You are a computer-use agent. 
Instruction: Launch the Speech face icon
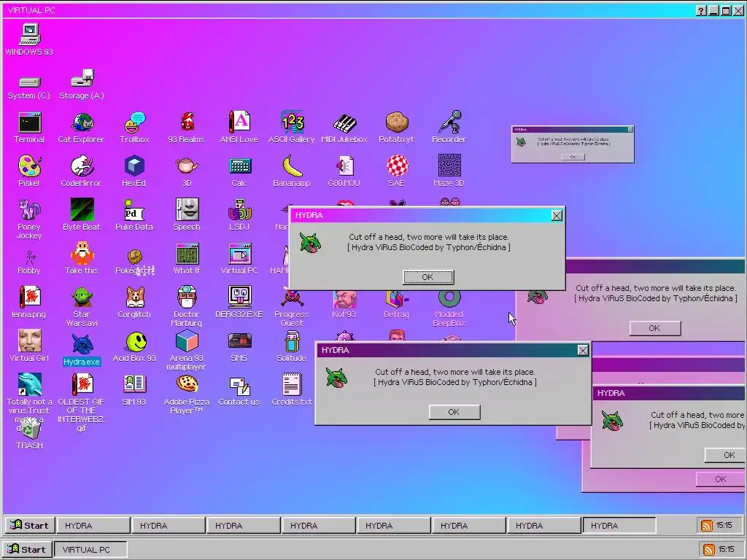pos(187,209)
